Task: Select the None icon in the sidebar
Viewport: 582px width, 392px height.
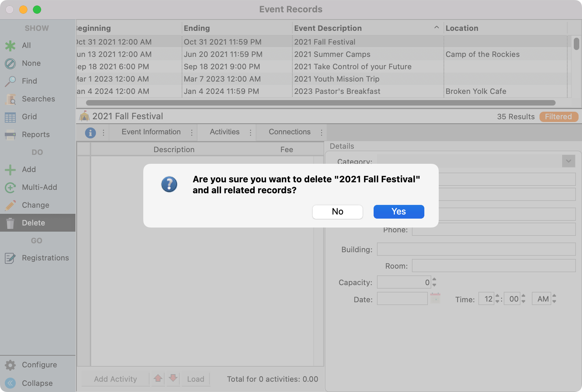Action: [x=10, y=63]
